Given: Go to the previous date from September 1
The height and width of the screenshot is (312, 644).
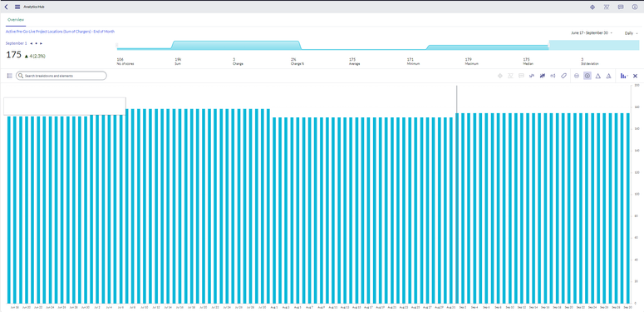Looking at the screenshot, I should (32, 43).
